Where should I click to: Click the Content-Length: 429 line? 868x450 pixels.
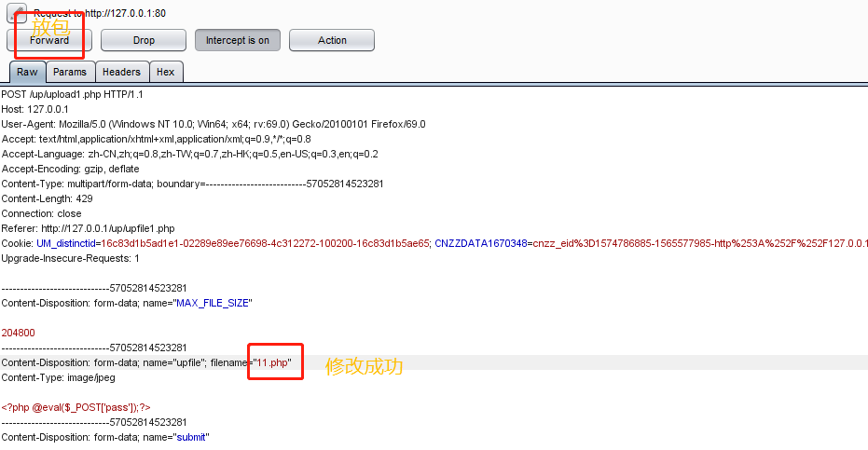click(47, 198)
